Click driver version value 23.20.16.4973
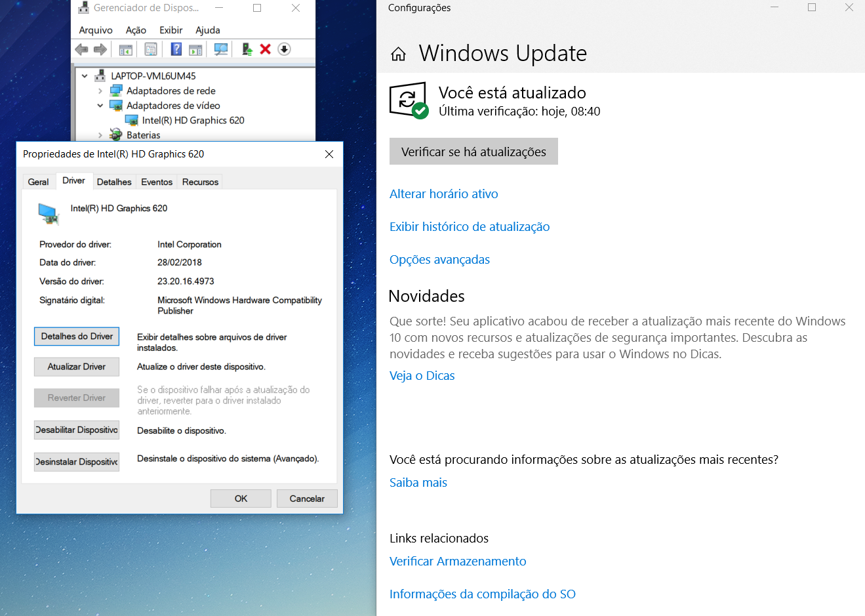This screenshot has height=616, width=865. pos(186,281)
